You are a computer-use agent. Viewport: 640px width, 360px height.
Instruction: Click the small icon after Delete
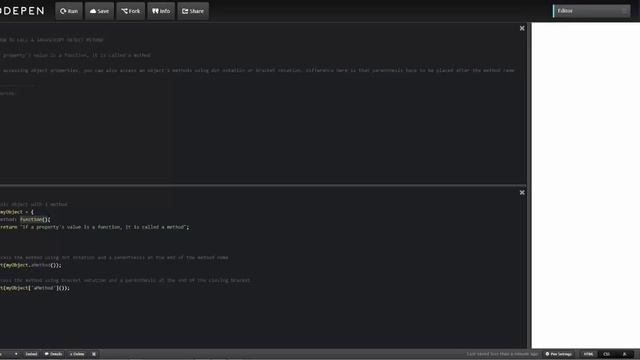pos(94,354)
